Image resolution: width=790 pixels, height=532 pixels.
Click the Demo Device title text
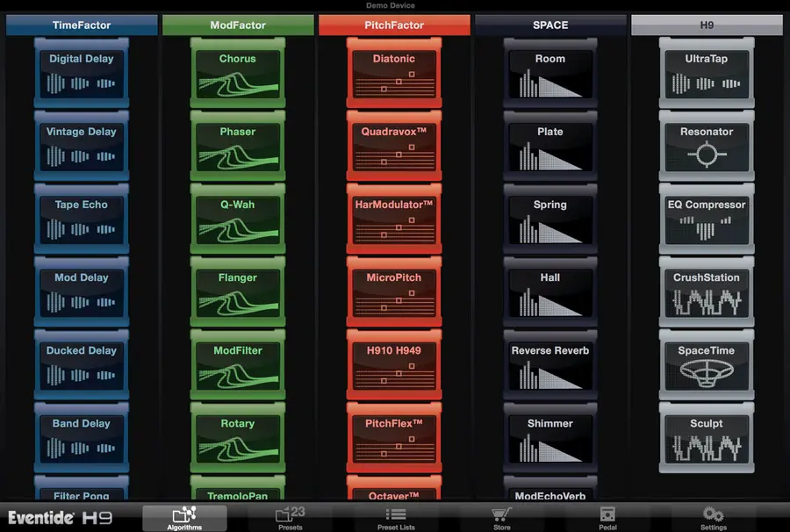(391, 5)
